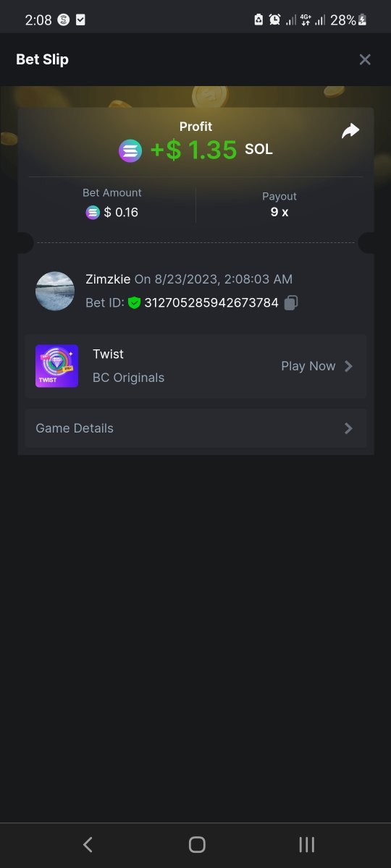
Task: Click the Game Details chevron arrow
Action: [348, 428]
